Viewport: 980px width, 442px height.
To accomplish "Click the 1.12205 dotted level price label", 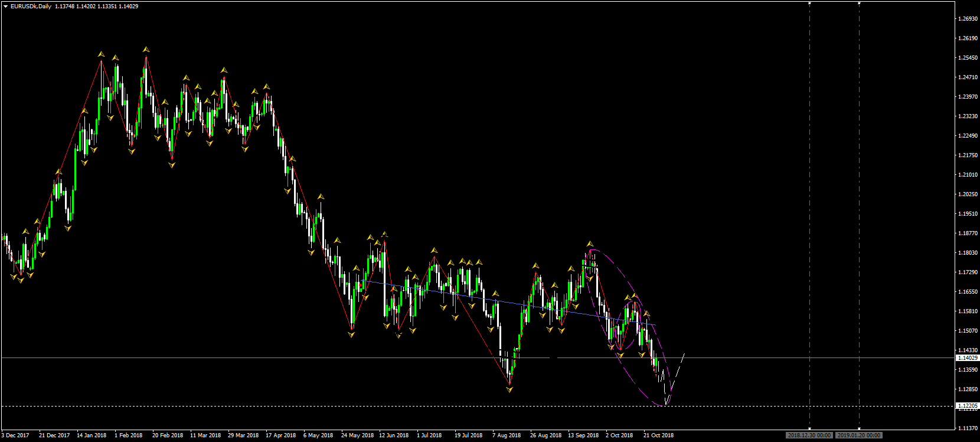I will tap(967, 406).
